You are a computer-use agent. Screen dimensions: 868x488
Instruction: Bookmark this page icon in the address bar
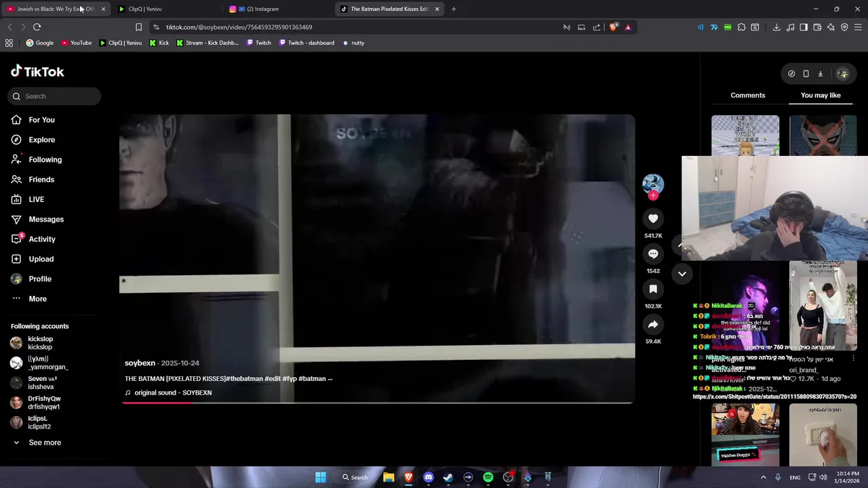click(138, 27)
